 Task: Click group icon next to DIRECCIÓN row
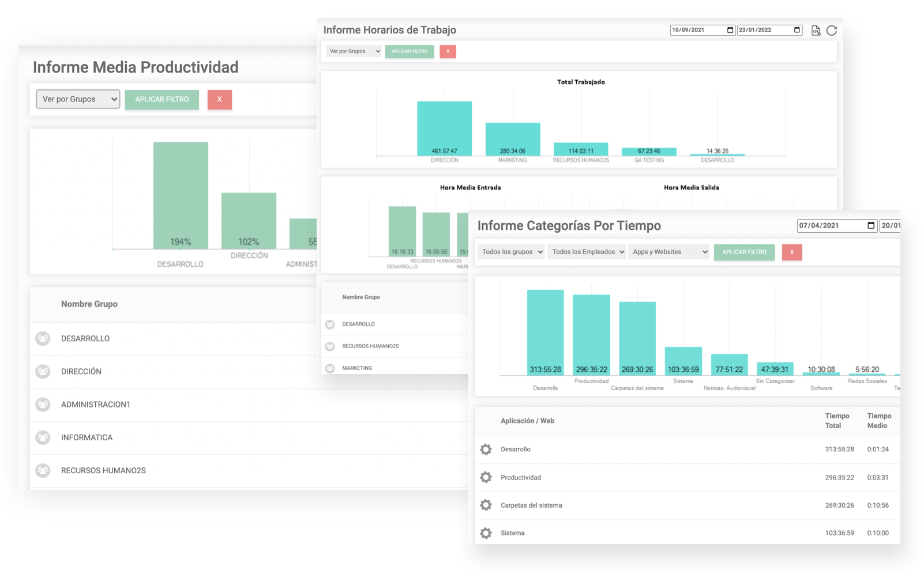click(x=43, y=371)
